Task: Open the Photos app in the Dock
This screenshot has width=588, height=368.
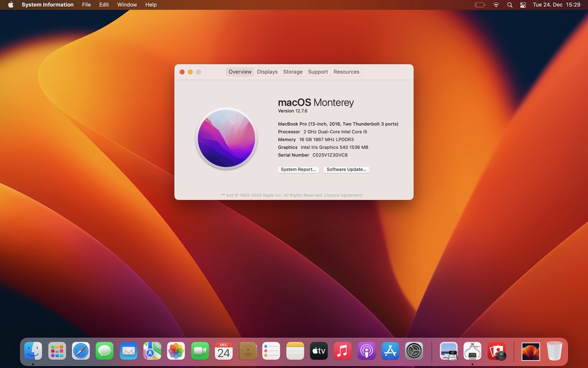Action: click(176, 351)
